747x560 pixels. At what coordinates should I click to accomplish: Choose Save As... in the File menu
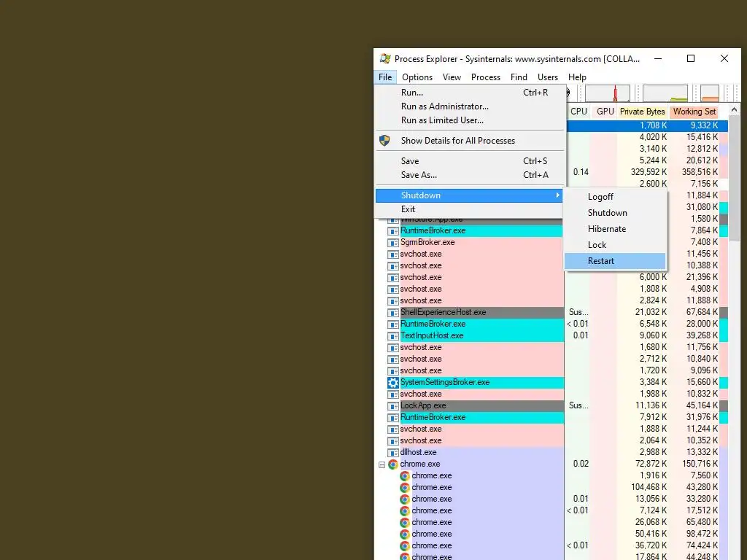coord(470,175)
